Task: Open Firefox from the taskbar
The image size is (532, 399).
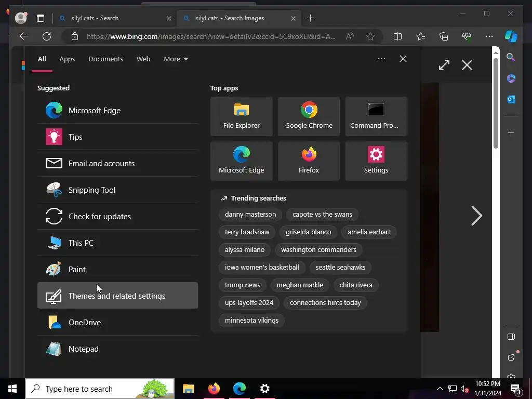Action: point(214,389)
